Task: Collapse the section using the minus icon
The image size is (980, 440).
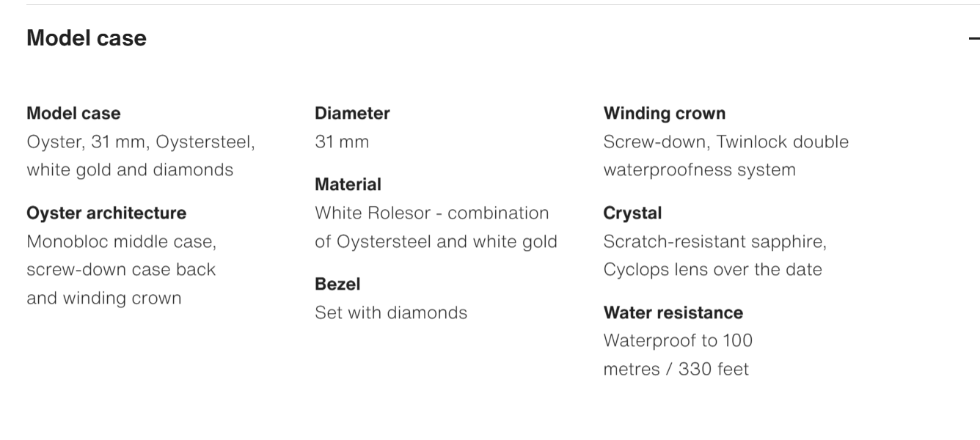Action: [974, 39]
